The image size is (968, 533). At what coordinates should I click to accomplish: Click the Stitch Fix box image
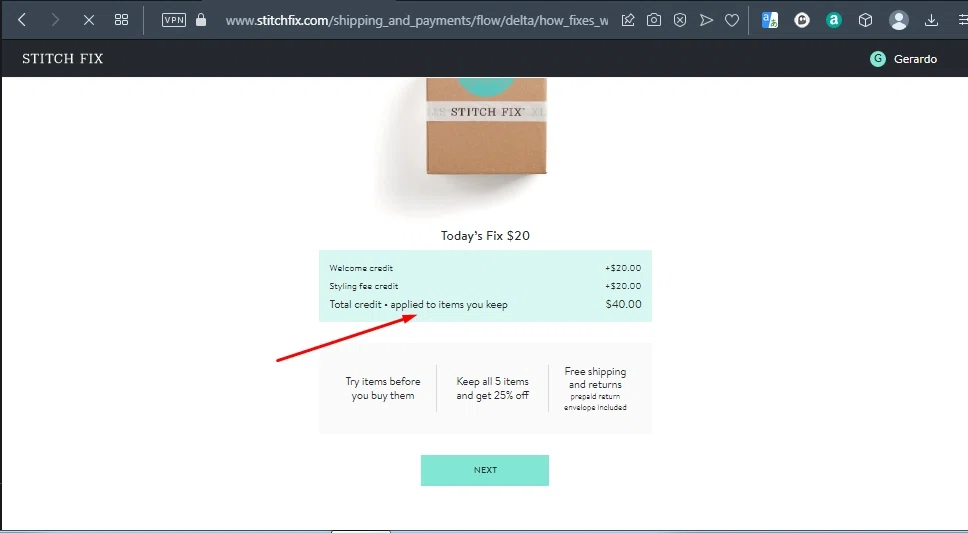[486, 125]
